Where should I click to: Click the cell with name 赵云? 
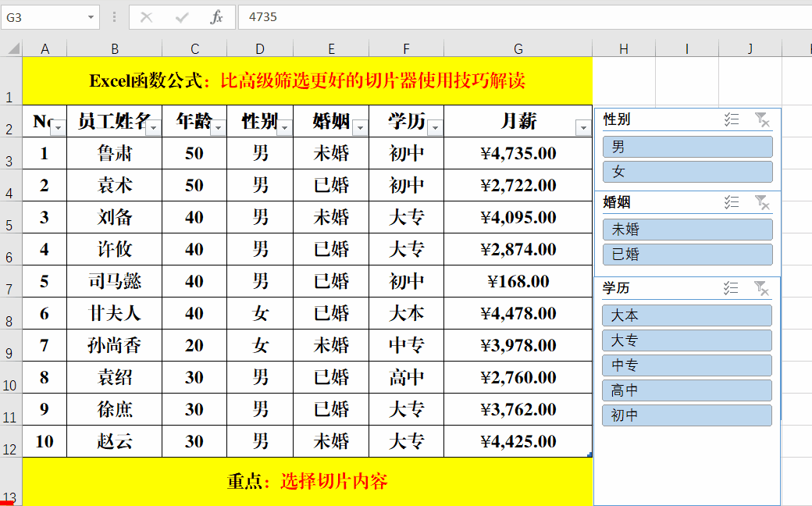coord(115,441)
